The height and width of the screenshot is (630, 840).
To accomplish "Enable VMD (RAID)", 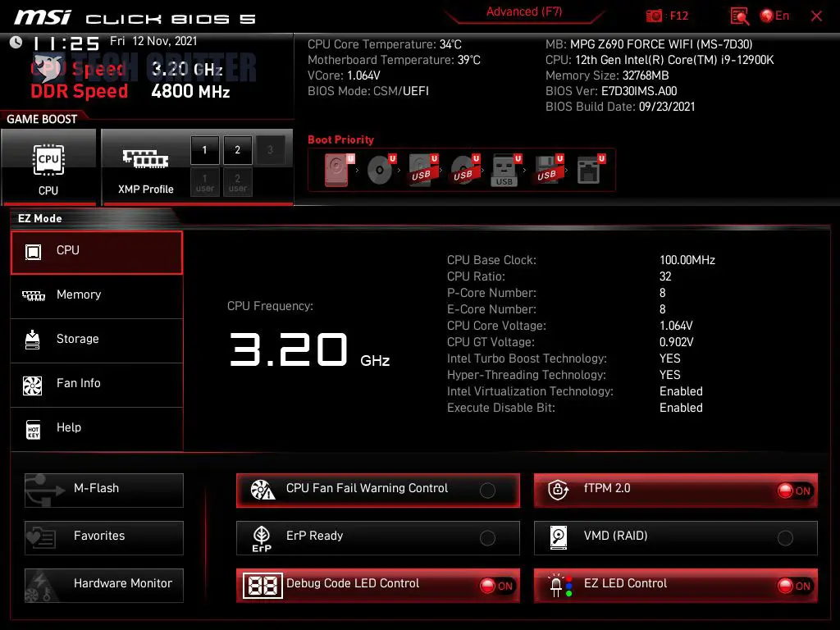I will 676,538.
